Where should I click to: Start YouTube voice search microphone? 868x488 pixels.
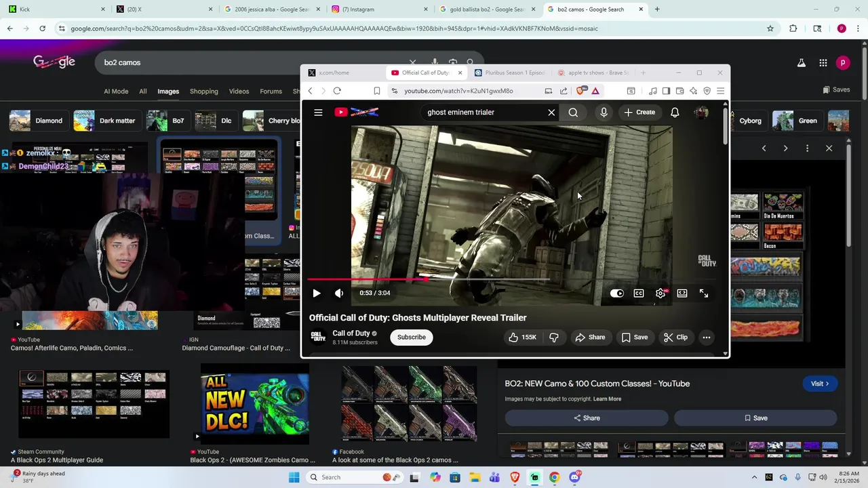(604, 113)
